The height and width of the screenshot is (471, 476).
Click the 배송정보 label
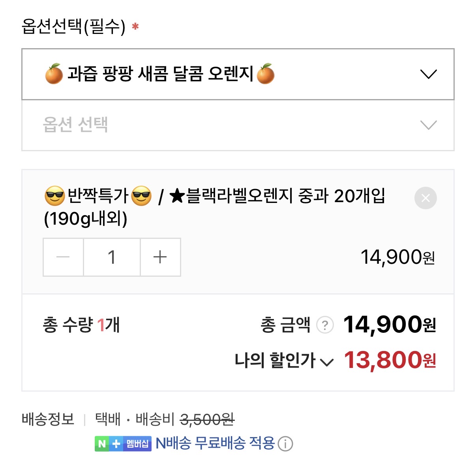(48, 419)
